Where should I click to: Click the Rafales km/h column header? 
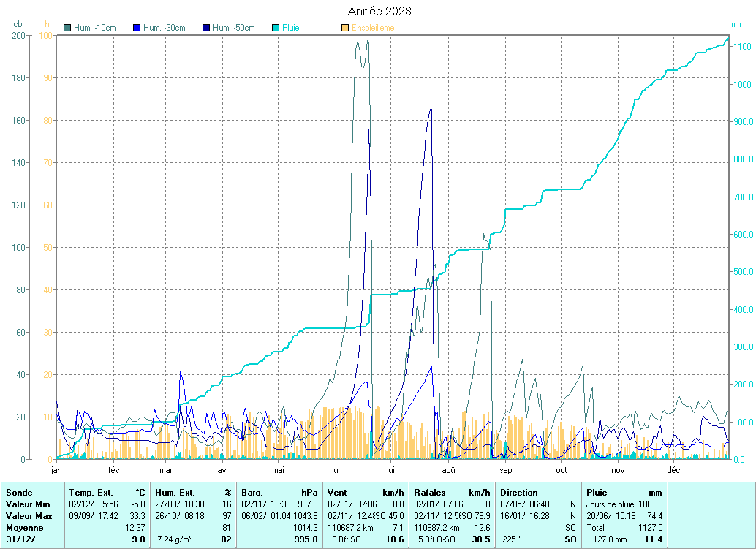coord(452,493)
